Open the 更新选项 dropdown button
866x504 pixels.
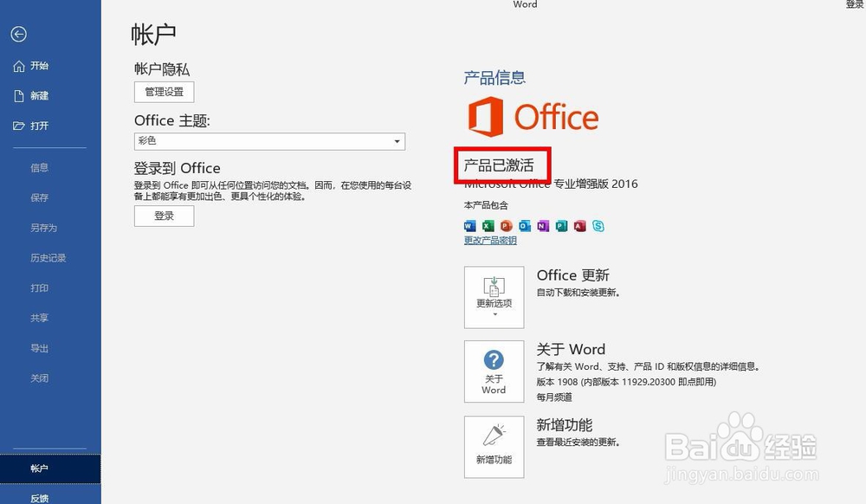tap(494, 298)
